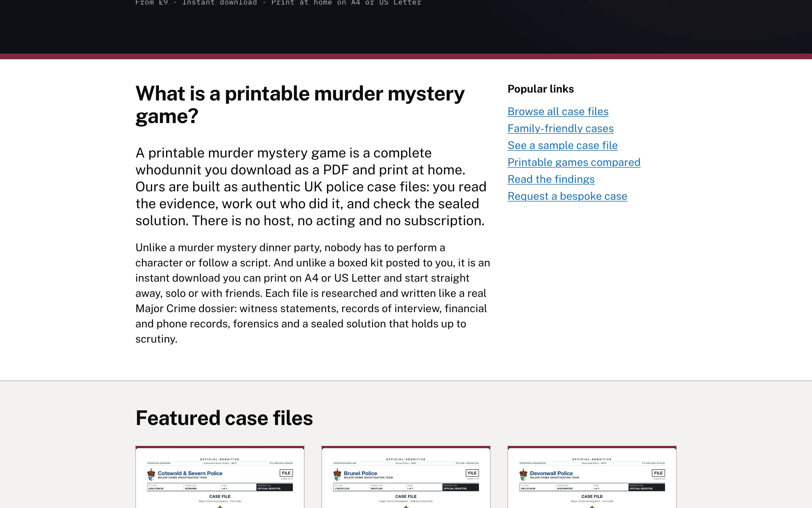Click the 'From £9 · Instant download' tagline
The image size is (812, 508).
[x=278, y=3]
